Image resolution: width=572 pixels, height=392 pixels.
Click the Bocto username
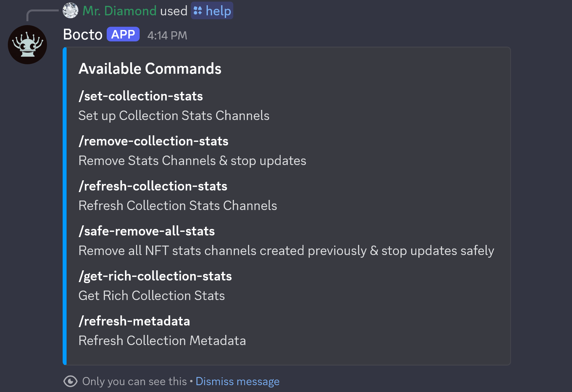pos(83,35)
